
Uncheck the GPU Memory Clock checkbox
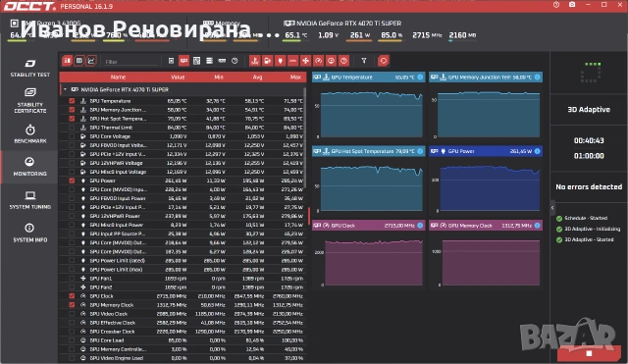72,305
